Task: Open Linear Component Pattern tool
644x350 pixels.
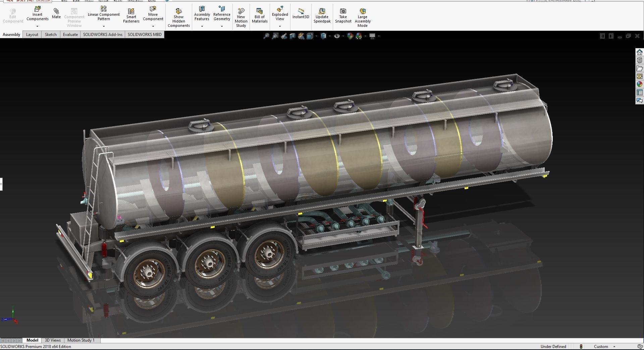Action: (x=104, y=13)
